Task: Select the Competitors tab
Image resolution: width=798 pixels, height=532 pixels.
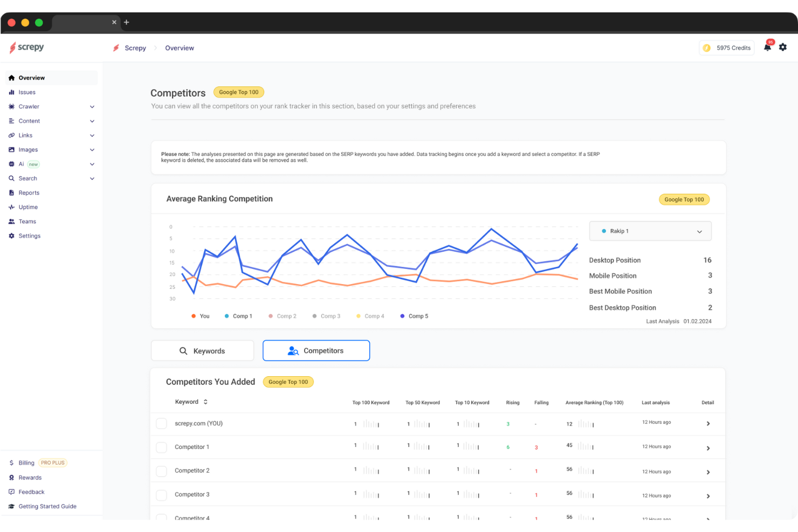Action: [316, 351]
